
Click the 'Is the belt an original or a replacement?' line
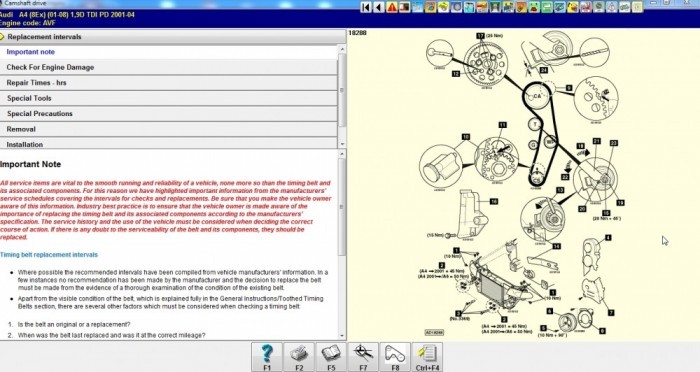point(74,324)
